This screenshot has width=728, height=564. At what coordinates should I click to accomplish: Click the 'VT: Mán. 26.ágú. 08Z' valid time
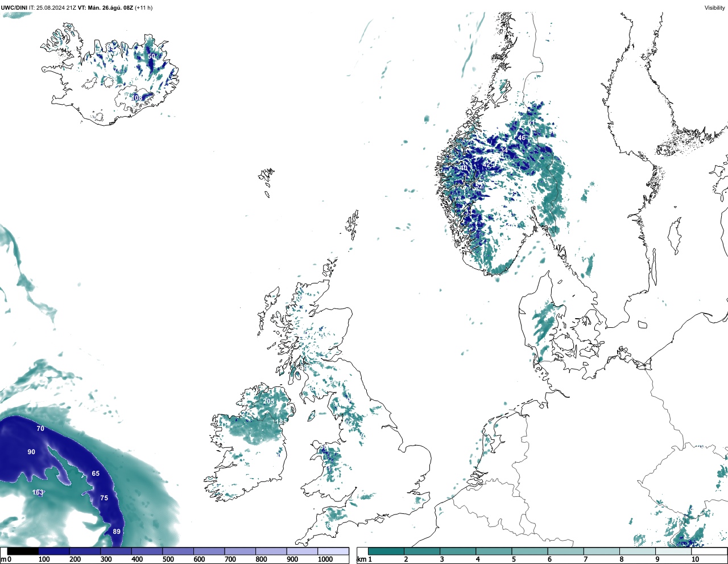point(105,7)
